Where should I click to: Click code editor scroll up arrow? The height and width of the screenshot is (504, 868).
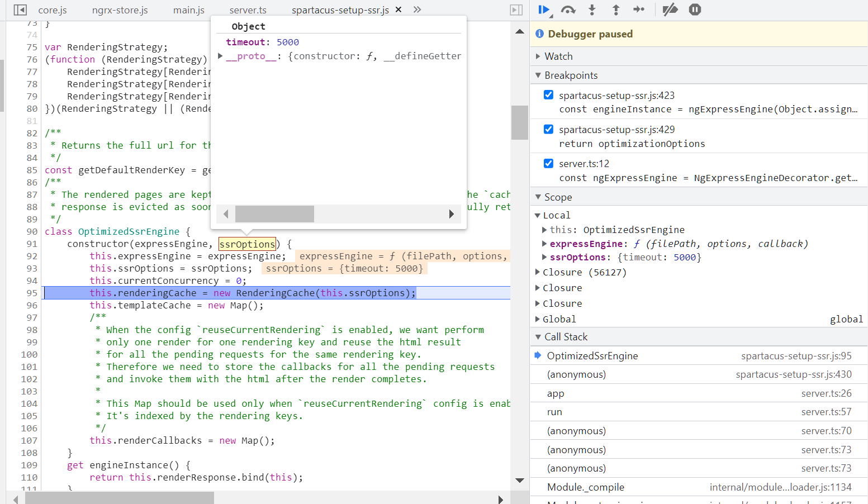pyautogui.click(x=520, y=31)
